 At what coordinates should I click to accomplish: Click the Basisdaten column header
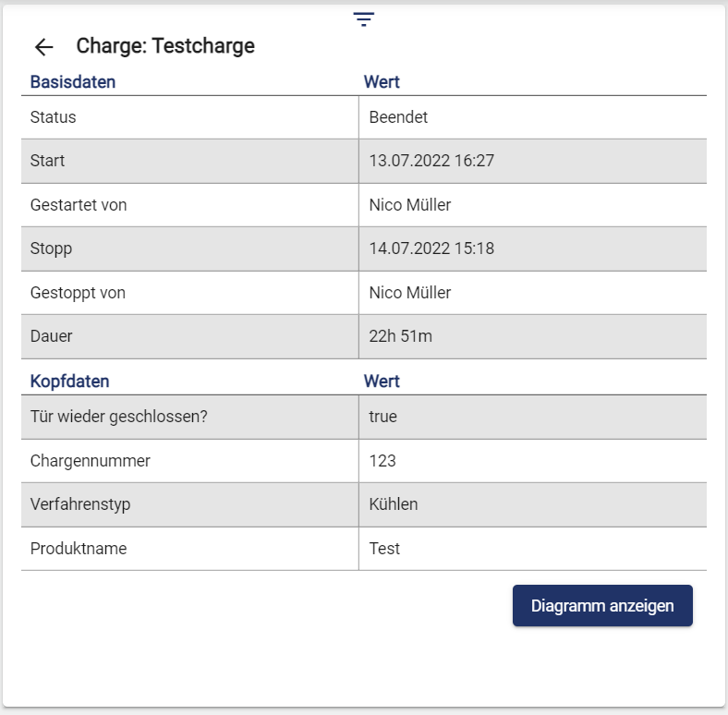point(73,82)
